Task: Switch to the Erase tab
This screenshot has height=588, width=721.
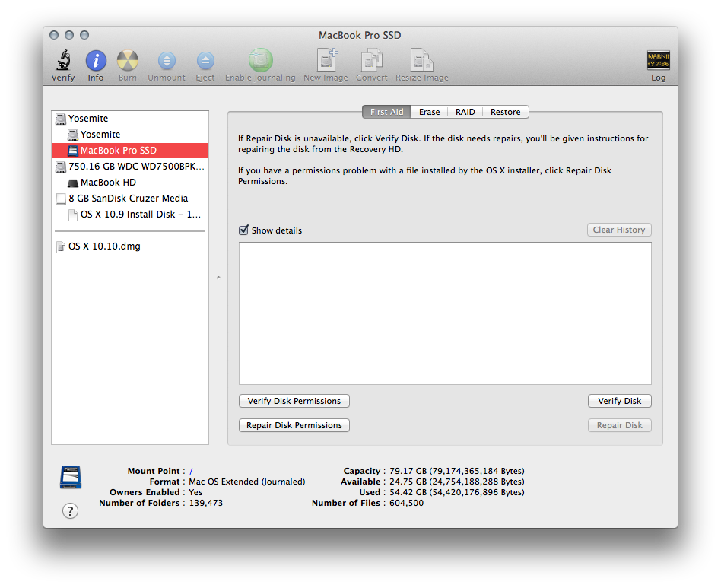Action: [430, 112]
